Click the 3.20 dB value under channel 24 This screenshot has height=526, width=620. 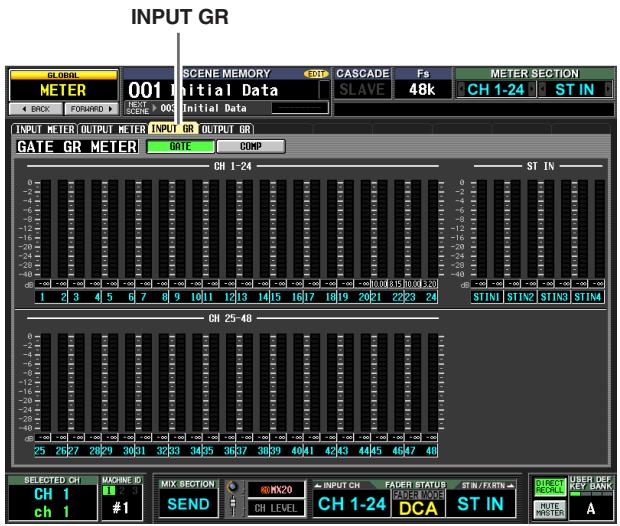click(429, 284)
